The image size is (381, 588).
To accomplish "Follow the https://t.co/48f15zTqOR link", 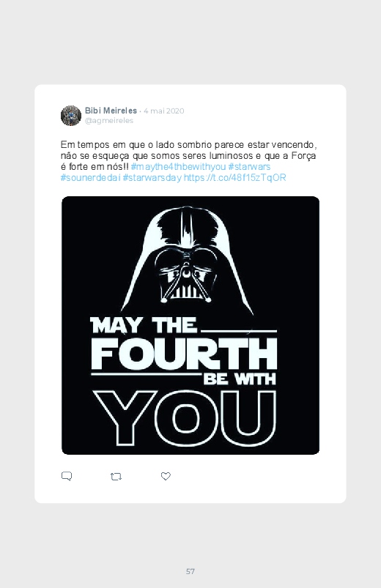I will [x=235, y=178].
